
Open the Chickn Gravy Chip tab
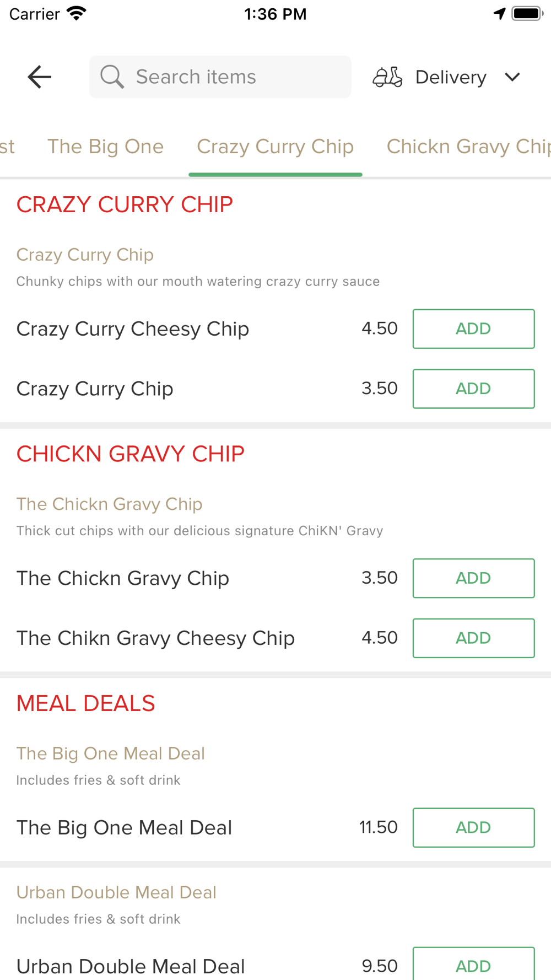[x=468, y=147]
